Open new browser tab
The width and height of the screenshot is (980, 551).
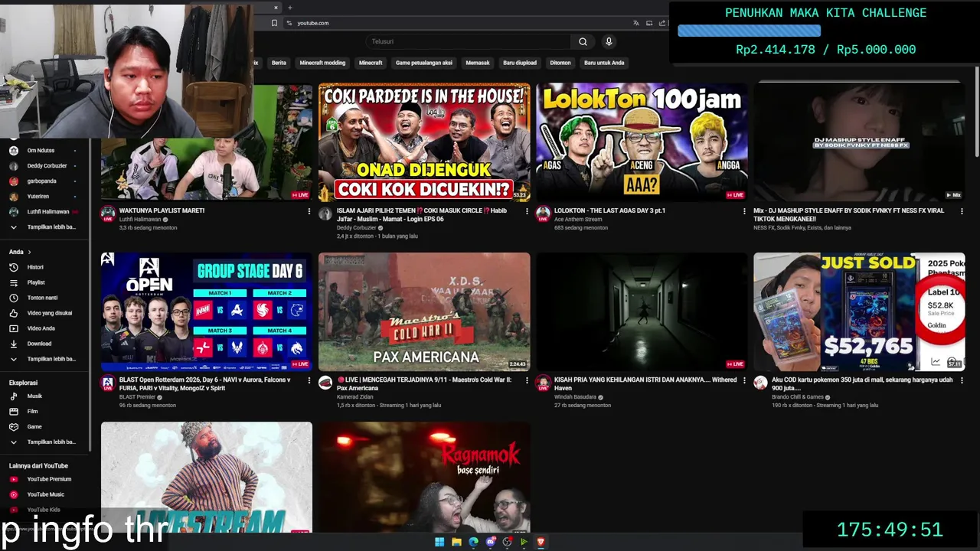coord(289,8)
